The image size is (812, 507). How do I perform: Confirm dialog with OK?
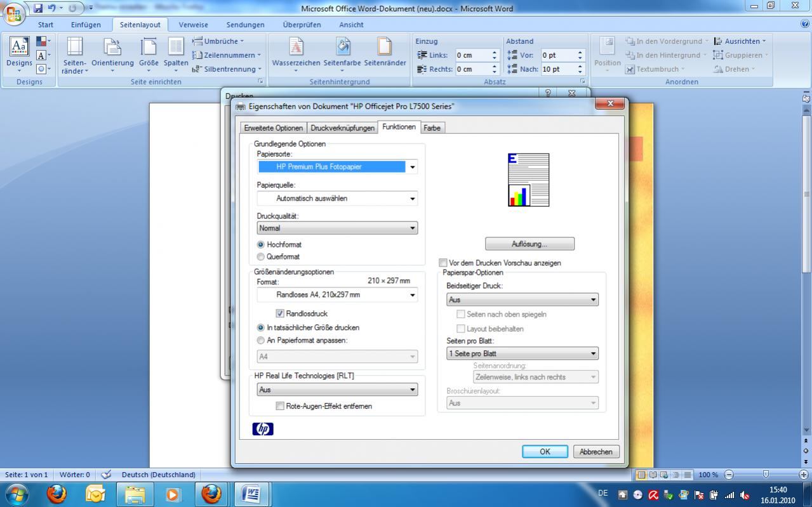coord(545,452)
